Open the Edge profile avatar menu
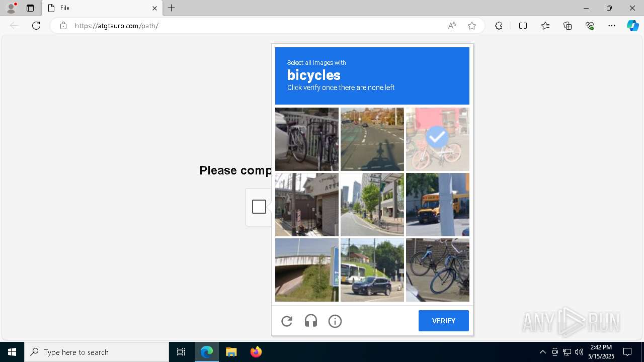Viewport: 644px width, 362px height. (11, 8)
